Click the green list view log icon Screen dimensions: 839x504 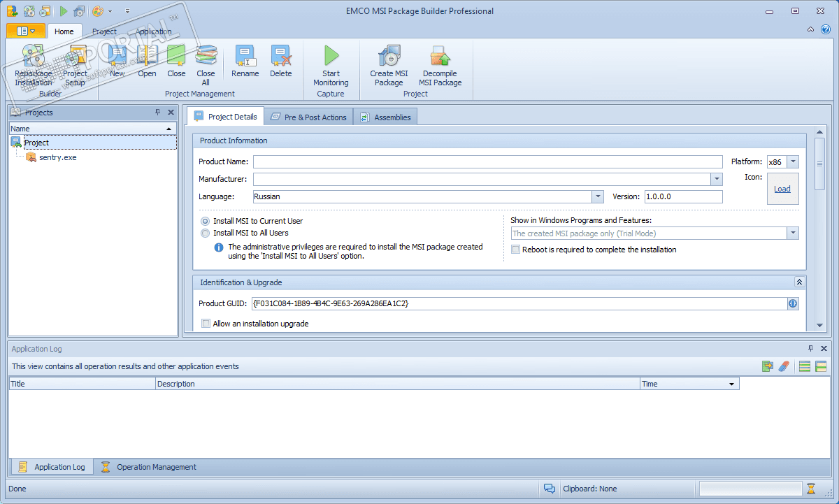click(x=805, y=366)
